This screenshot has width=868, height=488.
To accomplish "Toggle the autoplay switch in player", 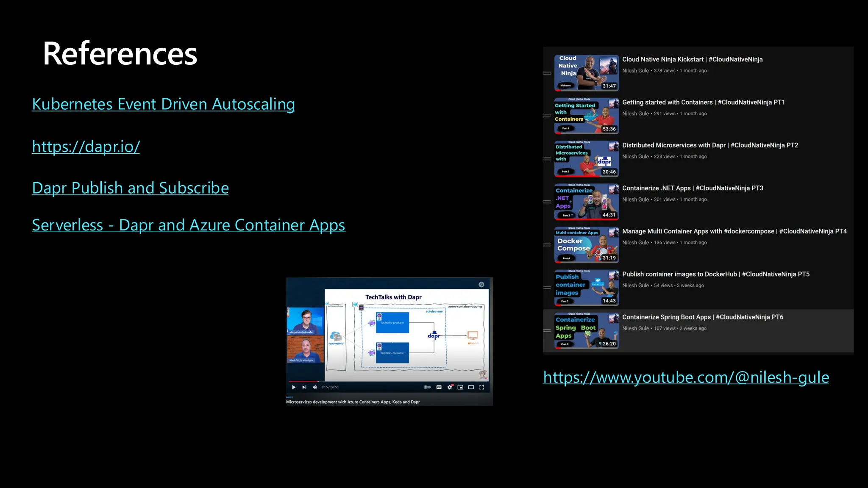I will coord(427,387).
